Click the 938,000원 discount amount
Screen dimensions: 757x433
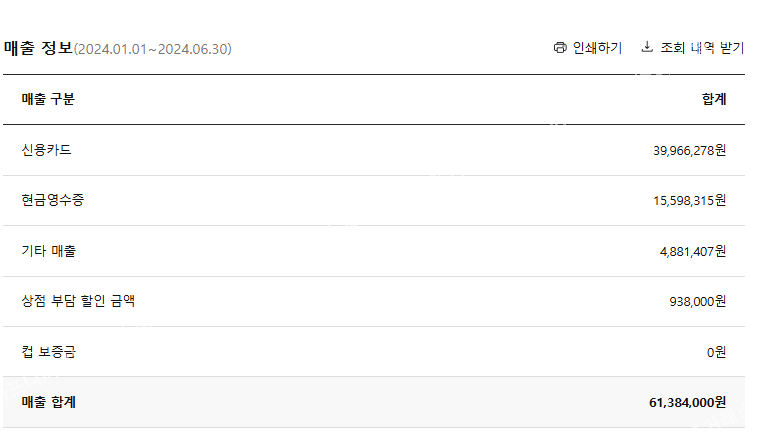pyautogui.click(x=697, y=301)
